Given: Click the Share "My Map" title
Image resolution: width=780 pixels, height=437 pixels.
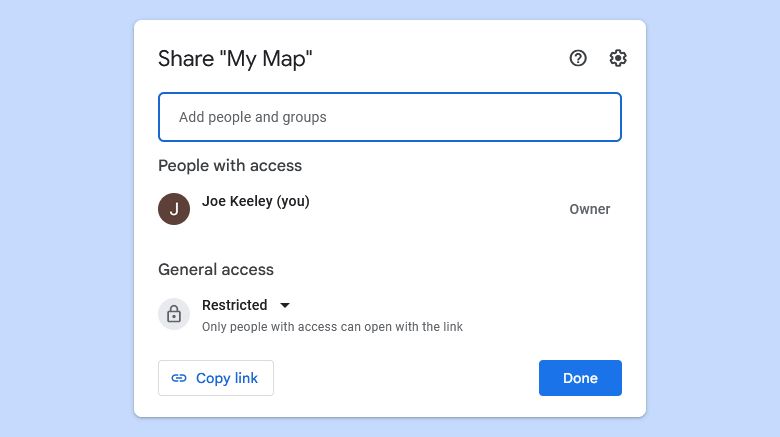Looking at the screenshot, I should click(235, 59).
